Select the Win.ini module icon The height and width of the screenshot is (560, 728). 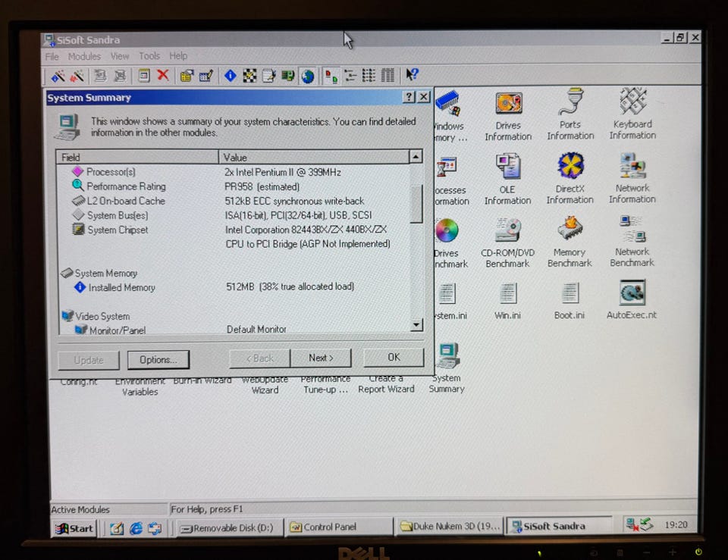[x=507, y=302]
